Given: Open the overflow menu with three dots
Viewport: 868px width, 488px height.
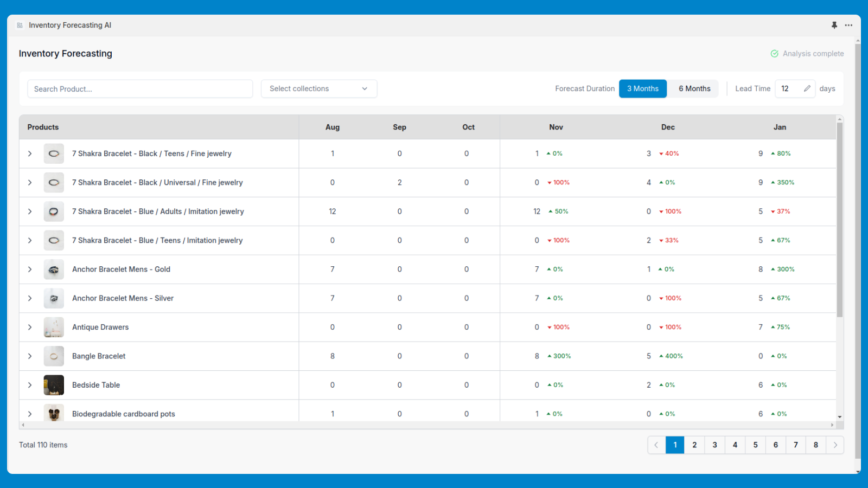Looking at the screenshot, I should [x=848, y=25].
